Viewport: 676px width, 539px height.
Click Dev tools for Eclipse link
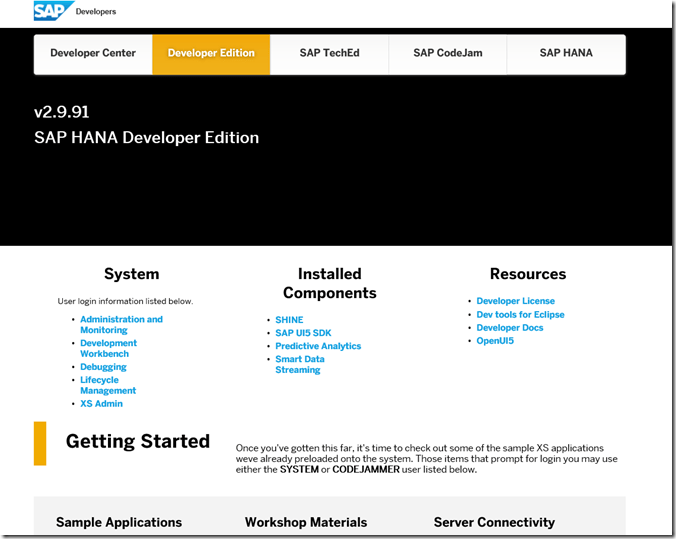click(520, 314)
